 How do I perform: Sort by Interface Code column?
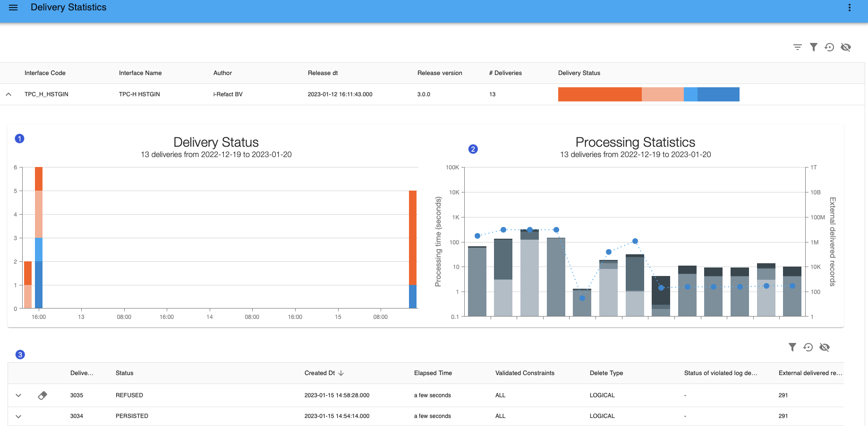pos(45,73)
